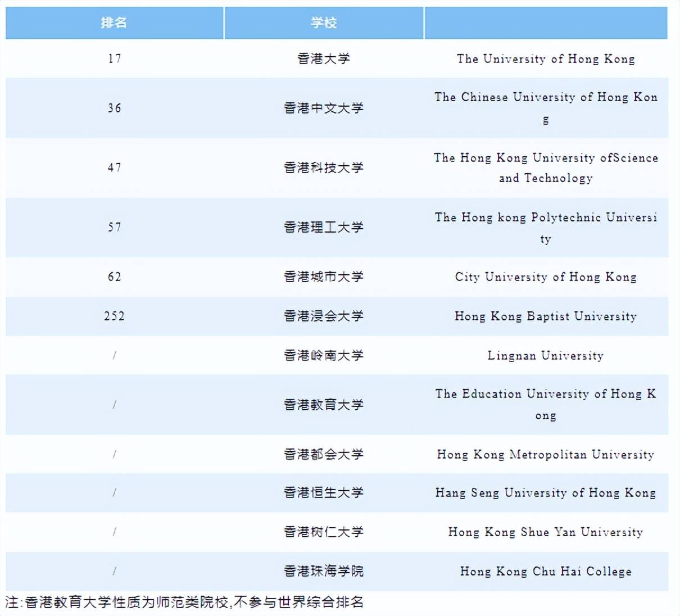Select rank cell 57
Screen dimensions: 680x616
(x=115, y=227)
